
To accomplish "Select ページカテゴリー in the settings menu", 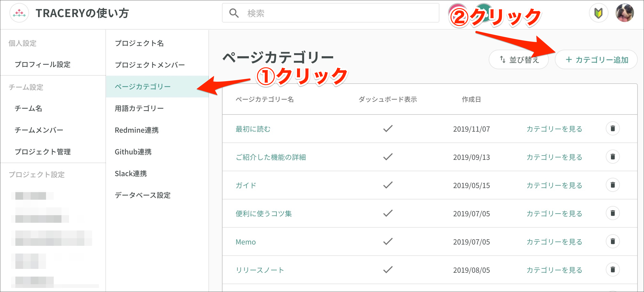I will [143, 87].
